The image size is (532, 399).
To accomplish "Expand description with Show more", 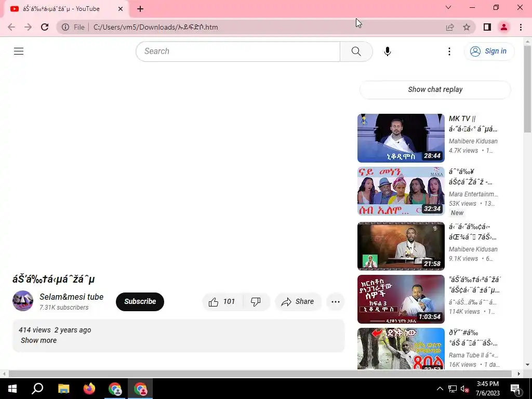I will click(38, 340).
